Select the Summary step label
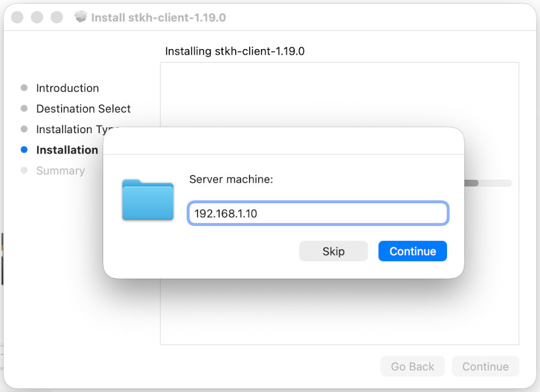The width and height of the screenshot is (540, 392). [x=60, y=171]
